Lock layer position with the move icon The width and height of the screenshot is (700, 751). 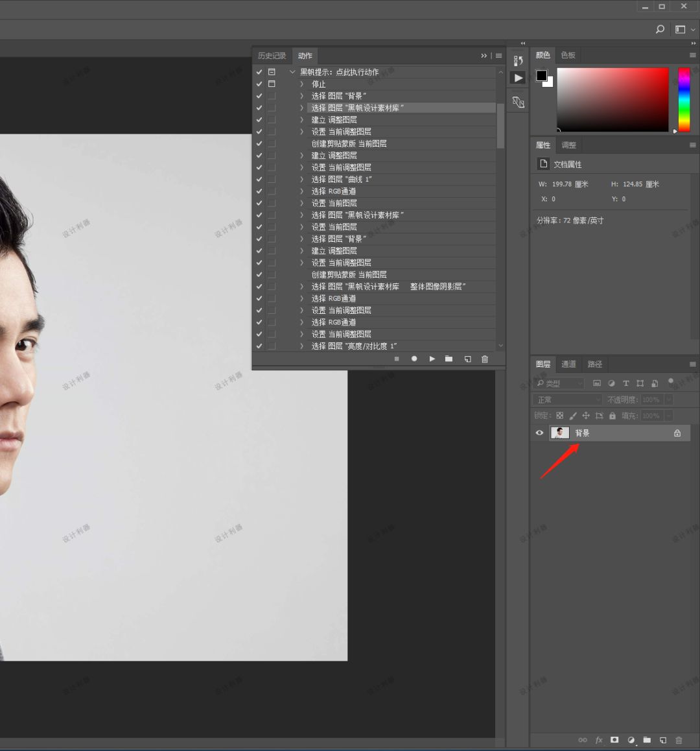(585, 416)
